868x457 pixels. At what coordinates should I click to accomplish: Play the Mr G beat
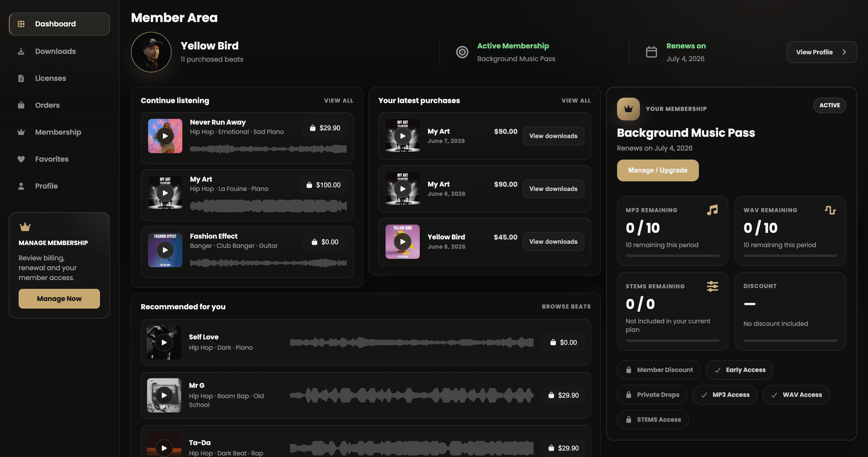click(x=164, y=396)
